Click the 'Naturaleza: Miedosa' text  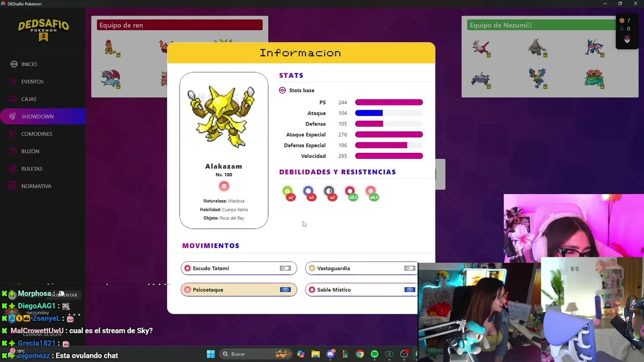coord(223,201)
